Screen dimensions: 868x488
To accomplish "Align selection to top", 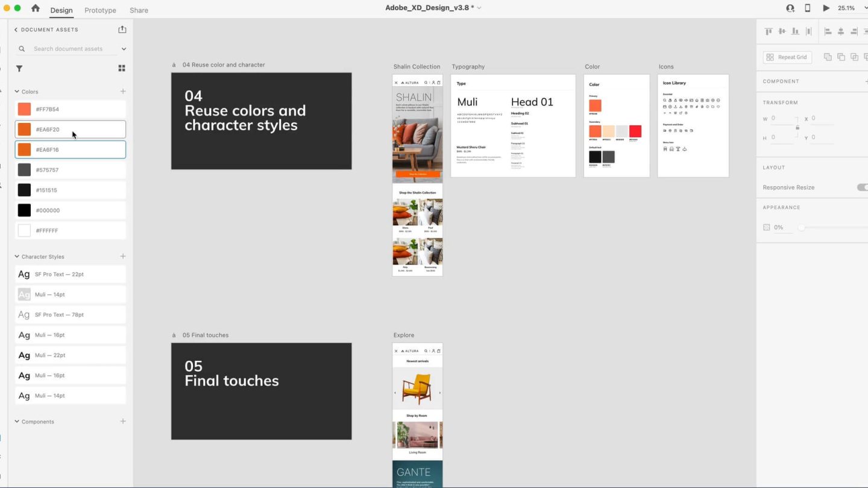I will tap(769, 31).
